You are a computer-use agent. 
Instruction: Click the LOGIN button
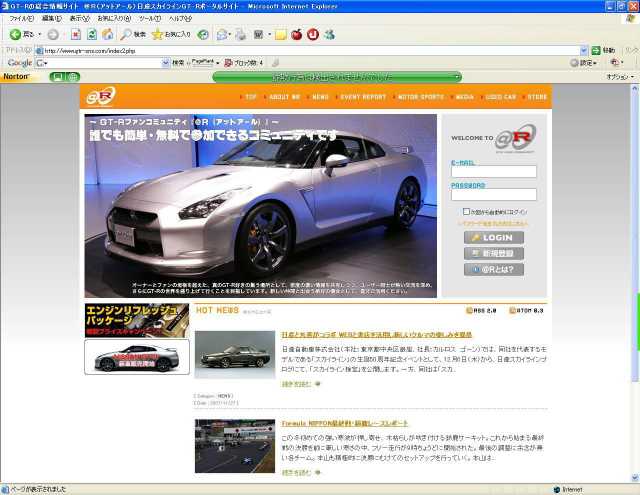point(493,238)
